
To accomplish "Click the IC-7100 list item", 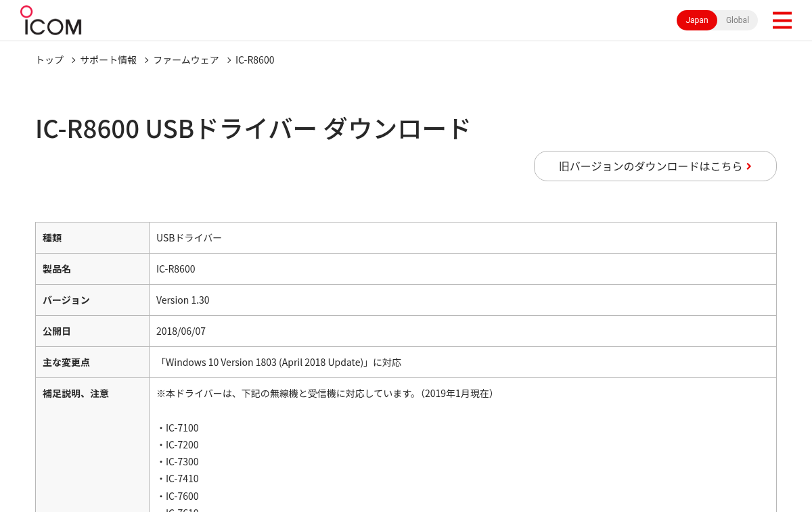I will click(178, 428).
